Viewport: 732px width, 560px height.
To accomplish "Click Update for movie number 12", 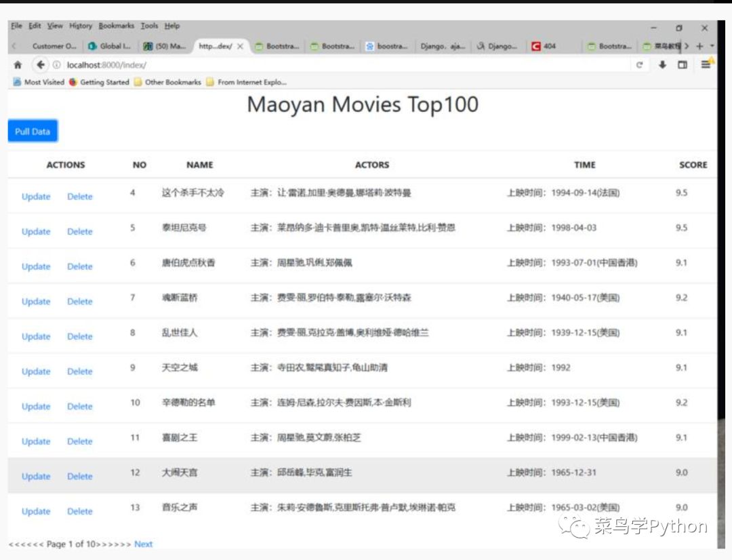I will (36, 477).
